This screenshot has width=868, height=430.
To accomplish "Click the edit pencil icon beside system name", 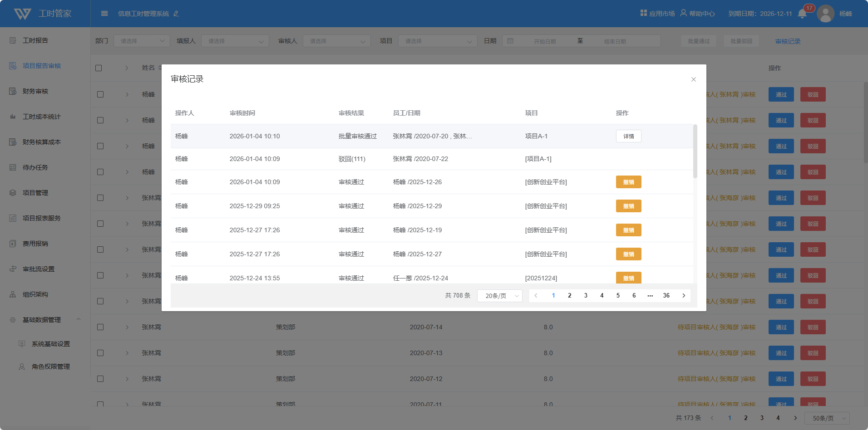I will 176,14.
